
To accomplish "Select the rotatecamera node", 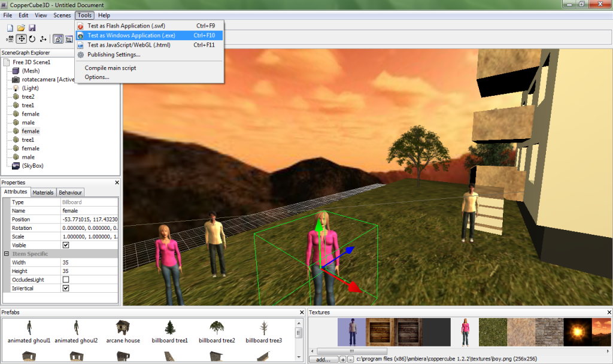I will tap(48, 80).
